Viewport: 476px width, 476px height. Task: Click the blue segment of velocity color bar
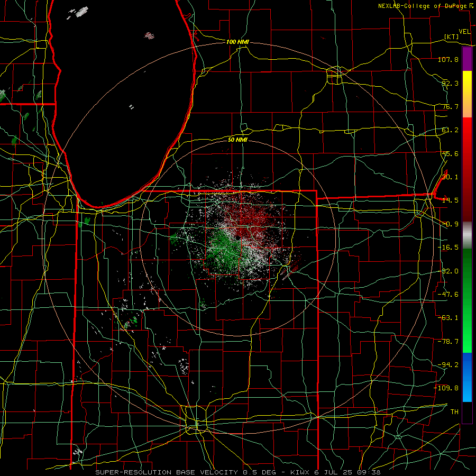pos(467,377)
